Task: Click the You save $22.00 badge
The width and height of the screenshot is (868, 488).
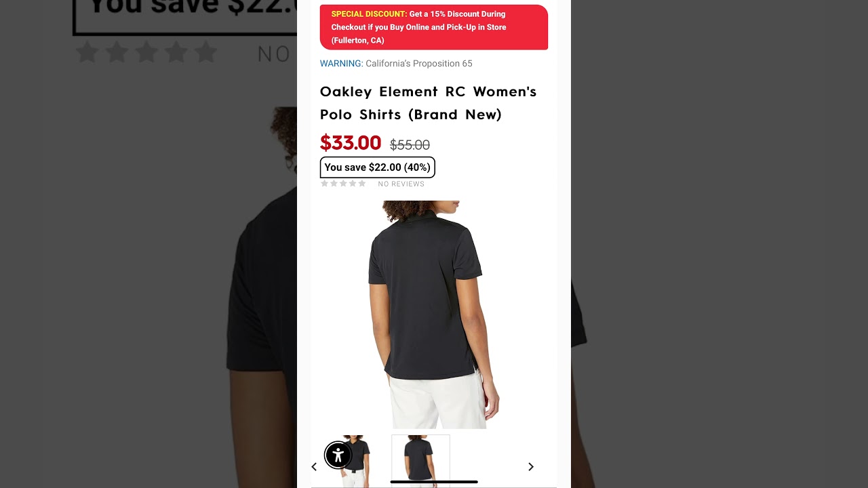Action: click(x=378, y=167)
